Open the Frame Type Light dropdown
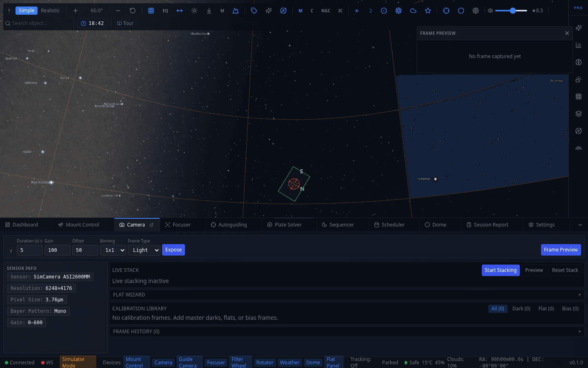 (144, 250)
